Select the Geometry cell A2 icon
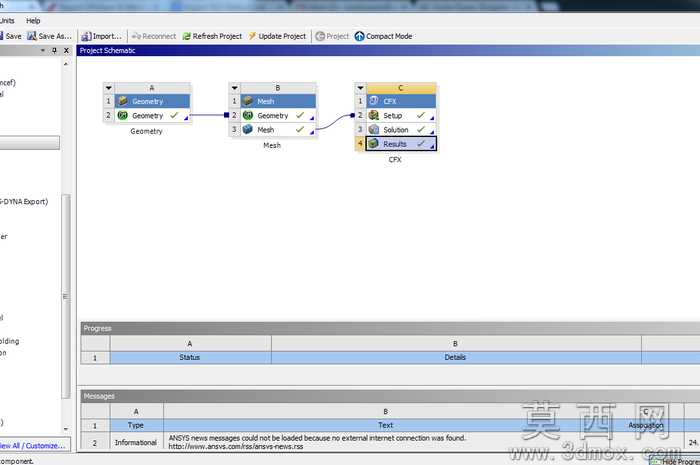This screenshot has width=700, height=465. (x=122, y=116)
